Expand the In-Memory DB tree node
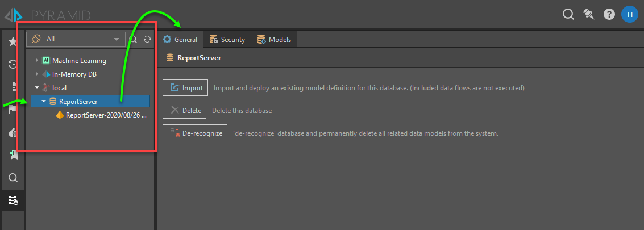The width and height of the screenshot is (644, 230). 37,74
